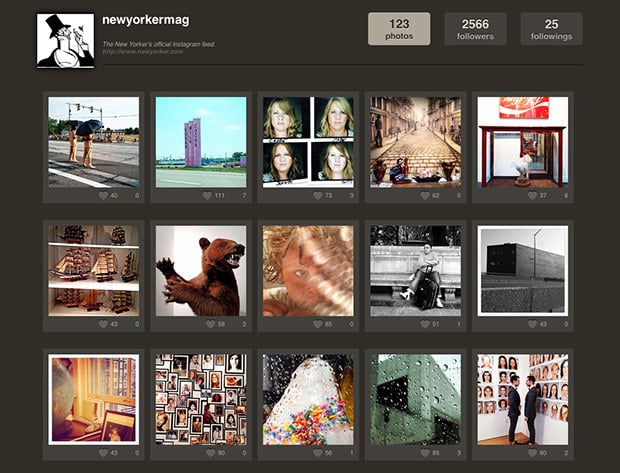Open the cobblestone street painting thumbnail
This screenshot has width=620, height=473.
coord(415,141)
